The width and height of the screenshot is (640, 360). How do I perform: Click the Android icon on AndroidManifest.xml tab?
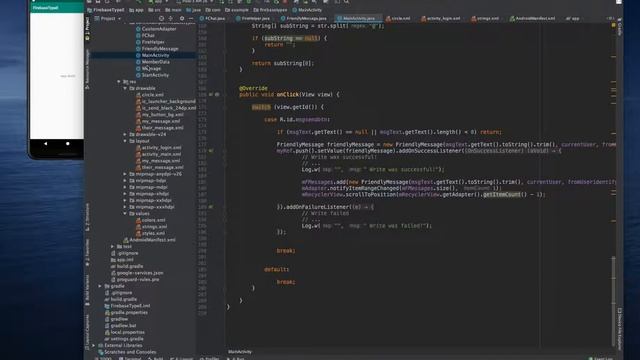pos(512,18)
